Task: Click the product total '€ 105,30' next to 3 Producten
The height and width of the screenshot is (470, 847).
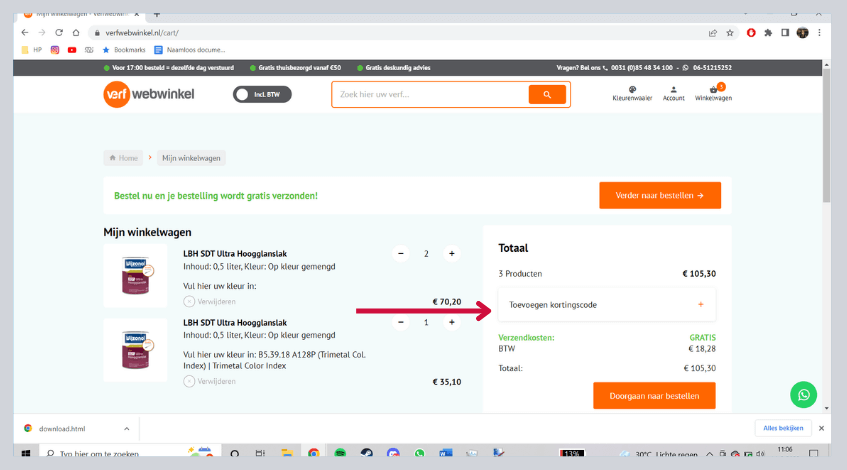Action: (699, 274)
